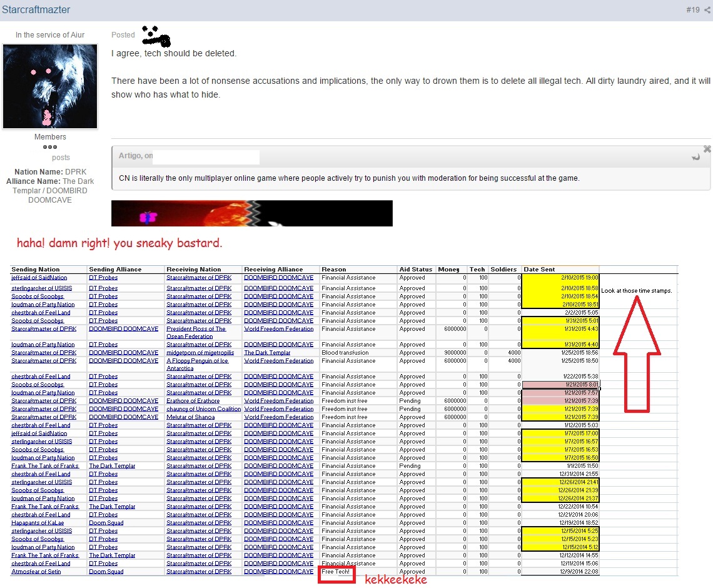Image resolution: width=713 pixels, height=588 pixels.
Task: Click the '12/21/2014 20:06' date cell
Action: [560, 514]
